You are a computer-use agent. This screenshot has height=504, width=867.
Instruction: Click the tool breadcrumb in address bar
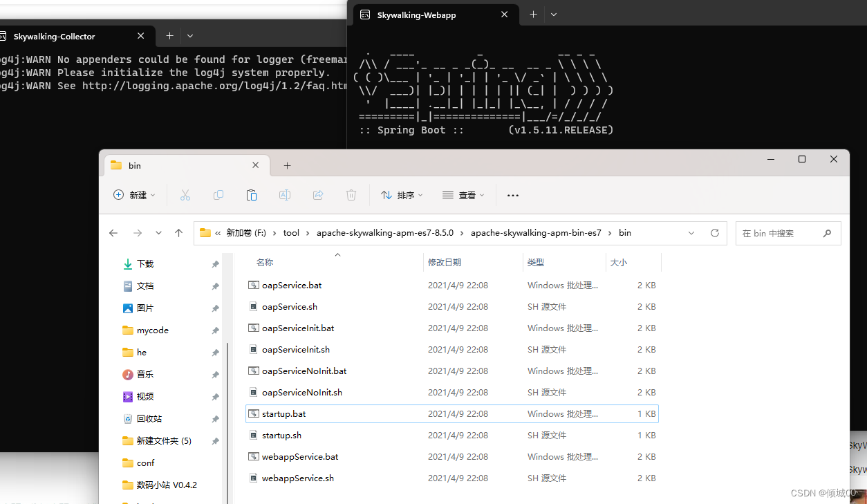point(291,233)
